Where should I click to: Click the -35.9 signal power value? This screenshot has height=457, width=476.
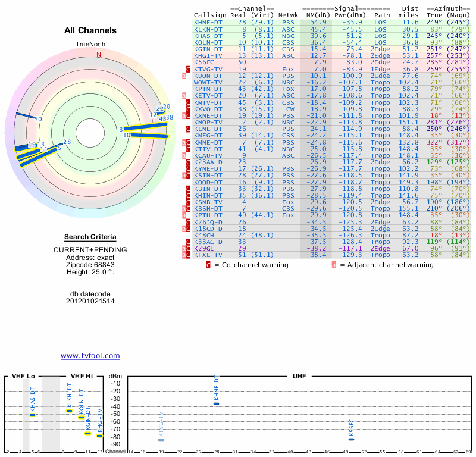(x=352, y=23)
